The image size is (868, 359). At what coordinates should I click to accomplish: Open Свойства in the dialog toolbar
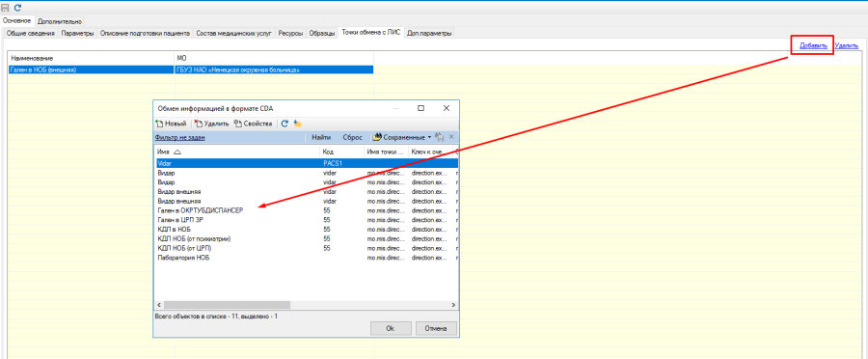tap(253, 124)
